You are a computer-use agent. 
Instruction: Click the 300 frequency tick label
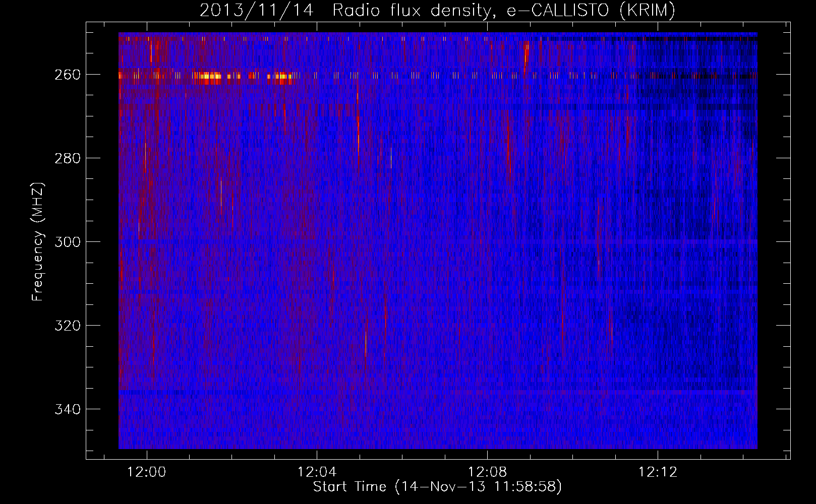[68, 242]
